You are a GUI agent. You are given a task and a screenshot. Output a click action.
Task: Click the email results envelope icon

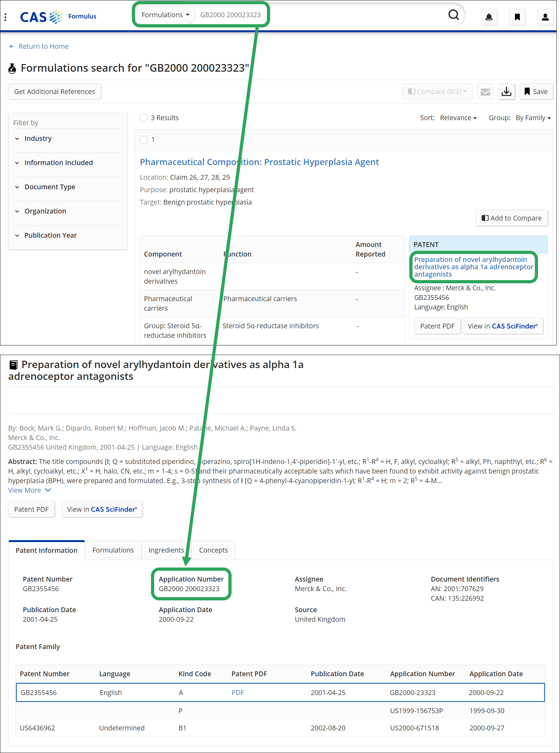click(485, 91)
